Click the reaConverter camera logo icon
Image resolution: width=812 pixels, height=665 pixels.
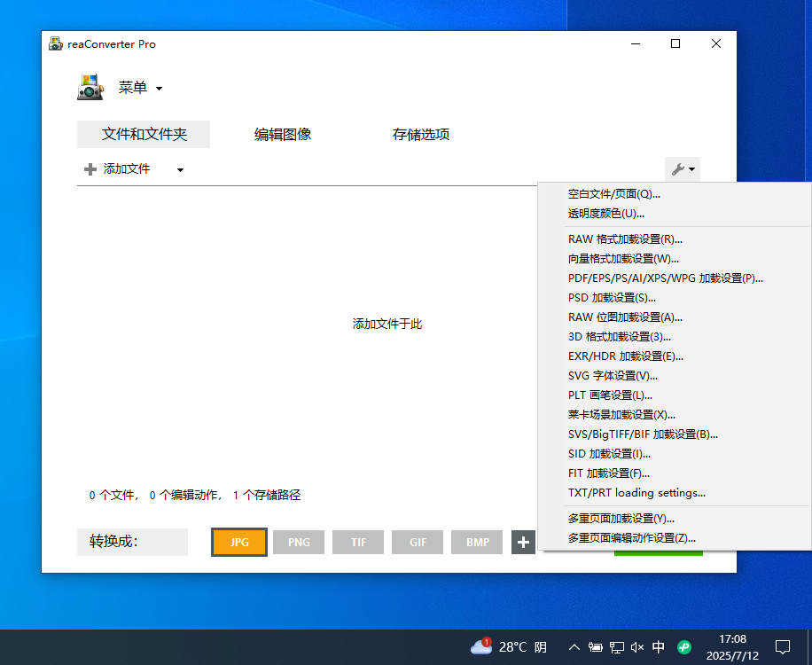(x=90, y=87)
